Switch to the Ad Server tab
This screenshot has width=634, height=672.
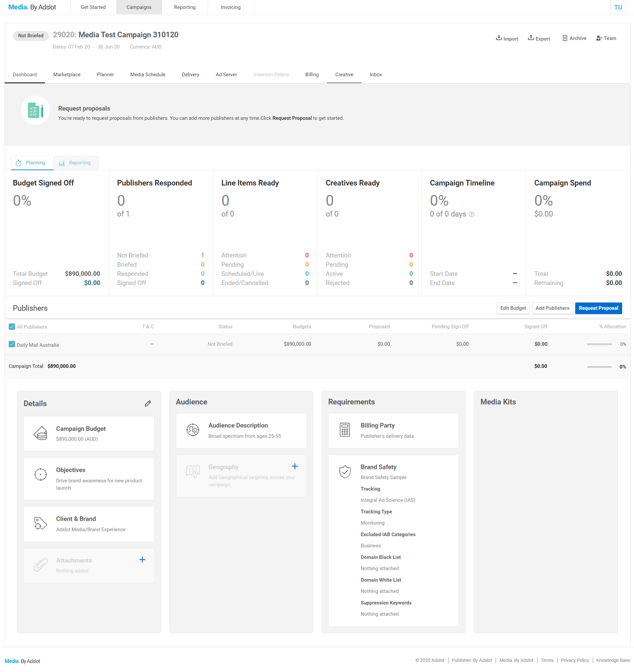tap(226, 75)
